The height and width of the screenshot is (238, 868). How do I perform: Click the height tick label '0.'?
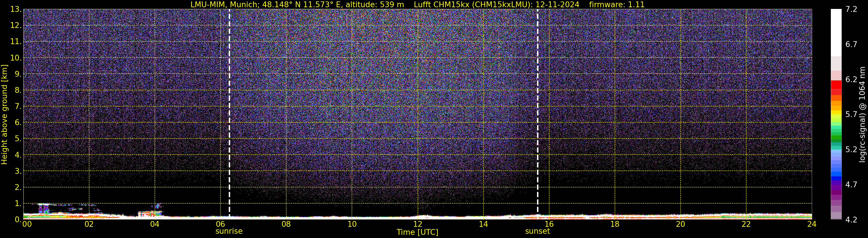coord(18,220)
